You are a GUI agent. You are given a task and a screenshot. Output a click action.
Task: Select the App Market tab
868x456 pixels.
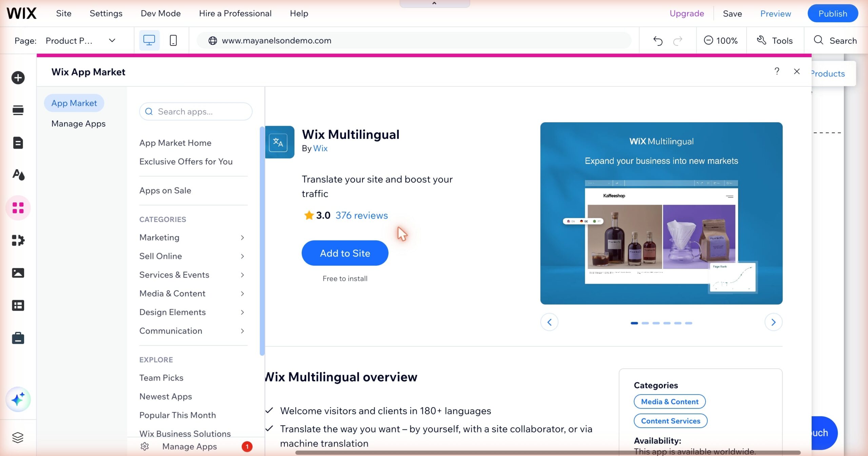pyautogui.click(x=74, y=103)
